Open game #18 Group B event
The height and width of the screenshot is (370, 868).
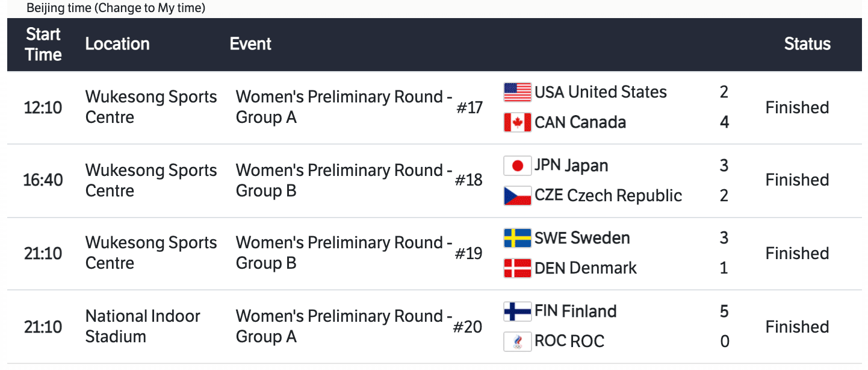[343, 180]
